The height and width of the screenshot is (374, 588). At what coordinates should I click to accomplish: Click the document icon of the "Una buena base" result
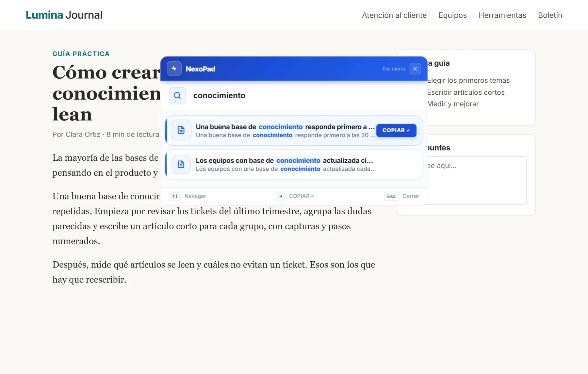181,130
